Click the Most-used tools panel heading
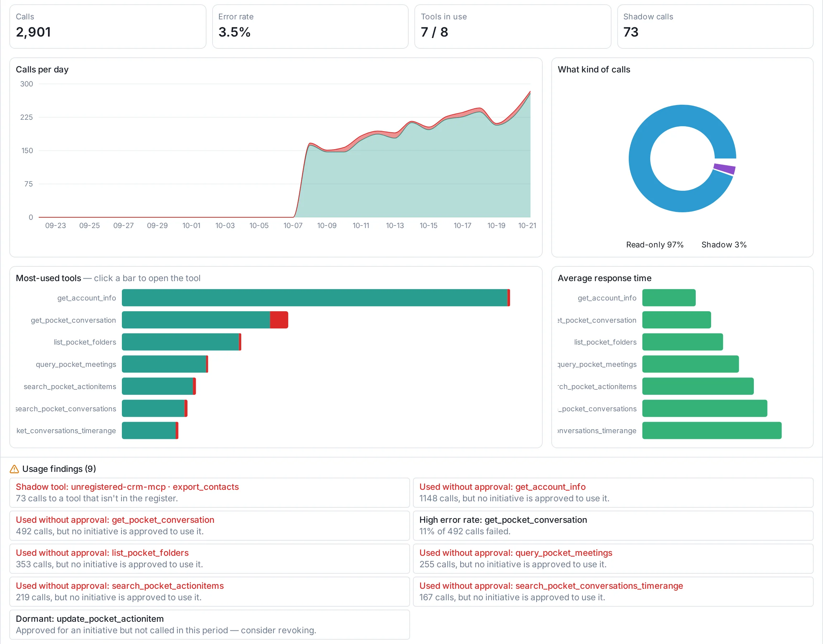The image size is (823, 644). click(x=48, y=278)
